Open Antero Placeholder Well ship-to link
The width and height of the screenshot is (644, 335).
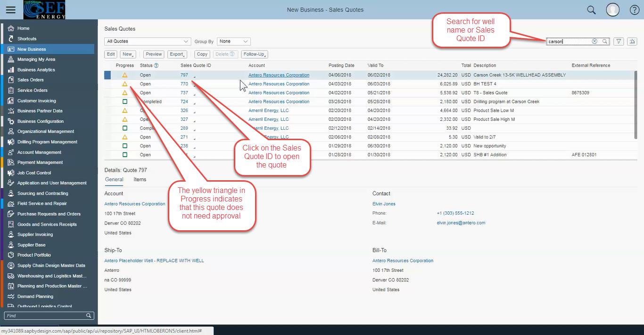154,260
